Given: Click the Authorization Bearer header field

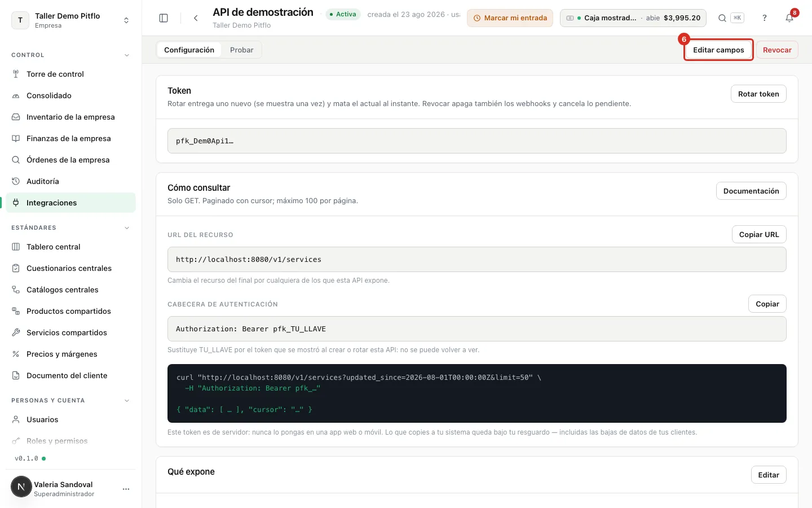Looking at the screenshot, I should (x=477, y=329).
